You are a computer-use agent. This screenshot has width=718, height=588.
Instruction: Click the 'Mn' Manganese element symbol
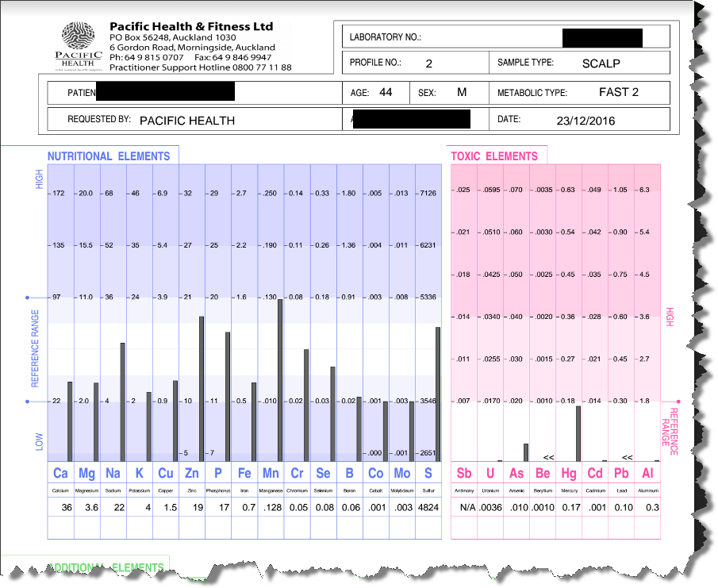click(271, 473)
